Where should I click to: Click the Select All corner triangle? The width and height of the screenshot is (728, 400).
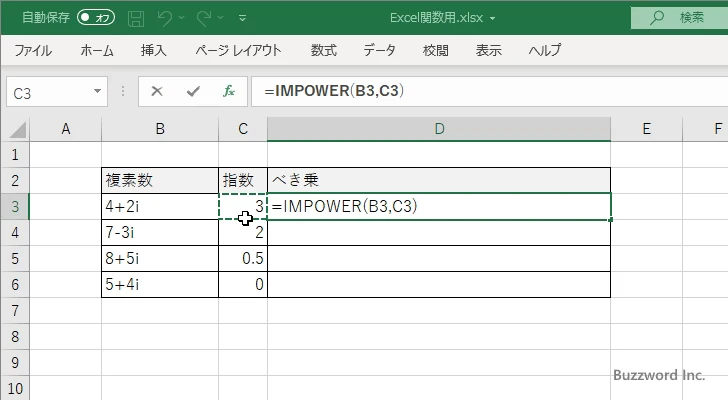coord(18,129)
